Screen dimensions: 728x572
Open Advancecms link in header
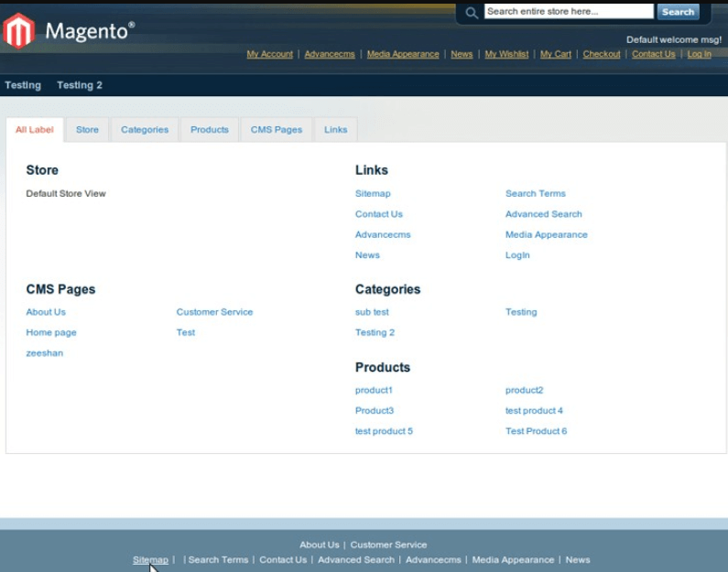pos(330,54)
